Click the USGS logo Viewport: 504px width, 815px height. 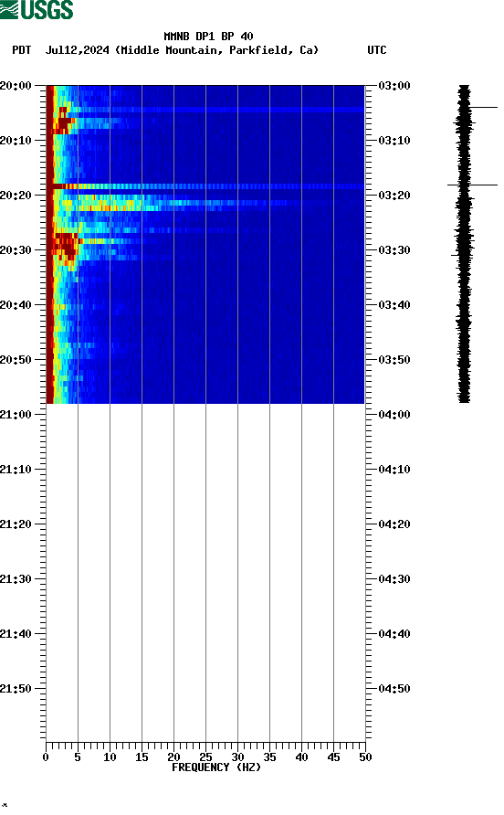tap(37, 9)
